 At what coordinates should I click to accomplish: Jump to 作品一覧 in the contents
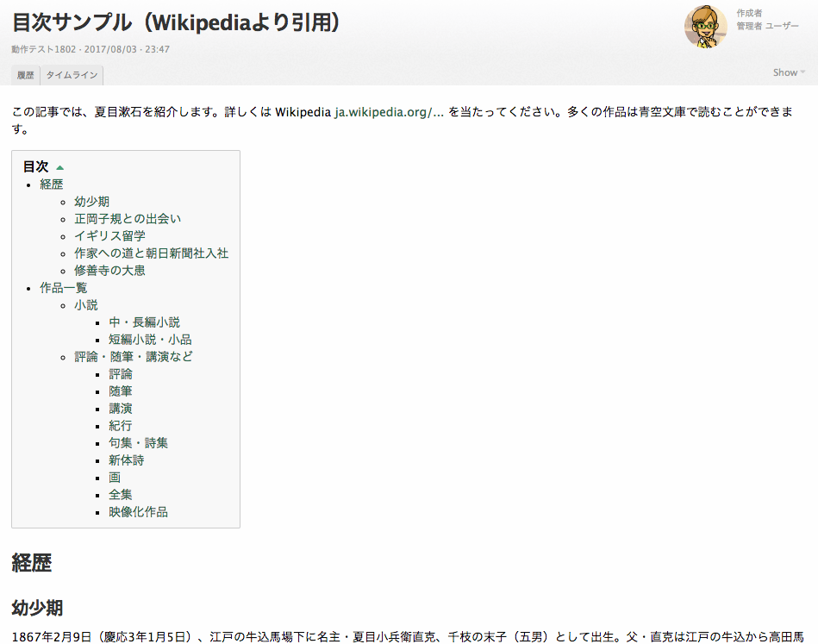coord(64,288)
